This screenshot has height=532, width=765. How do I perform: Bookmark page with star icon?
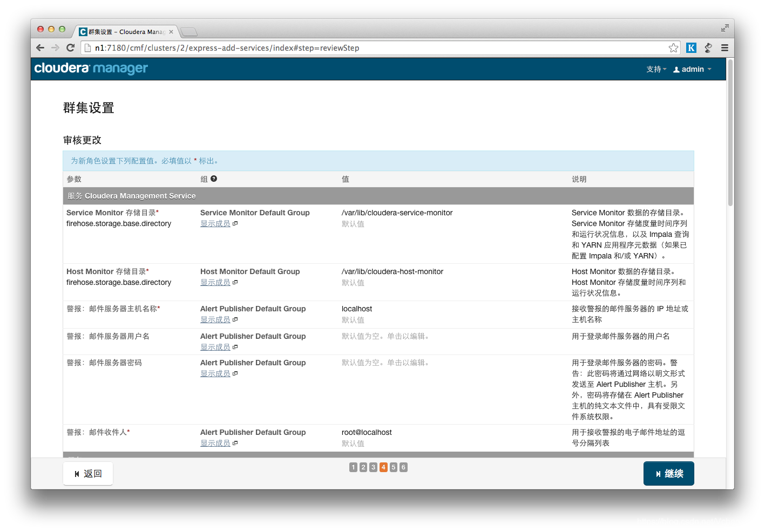click(673, 48)
